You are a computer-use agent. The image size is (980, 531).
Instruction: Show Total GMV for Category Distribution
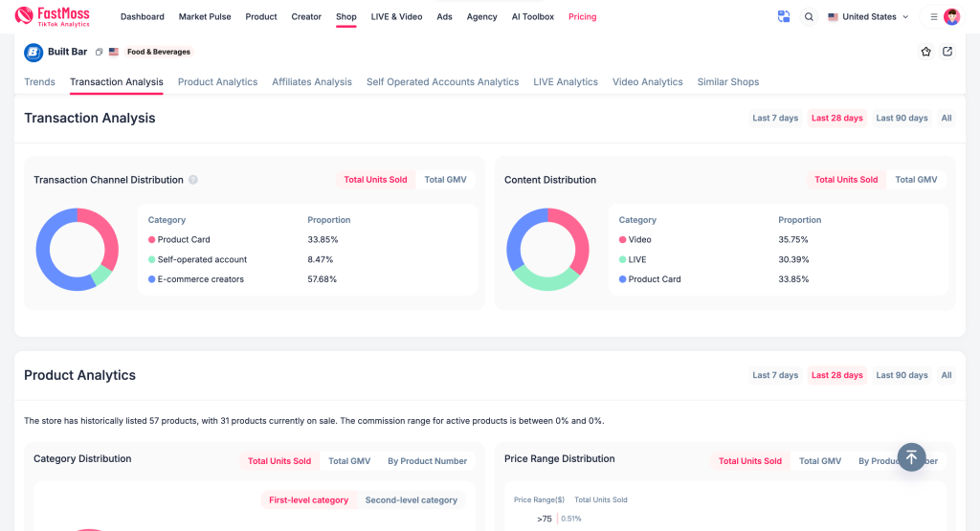[x=349, y=461]
